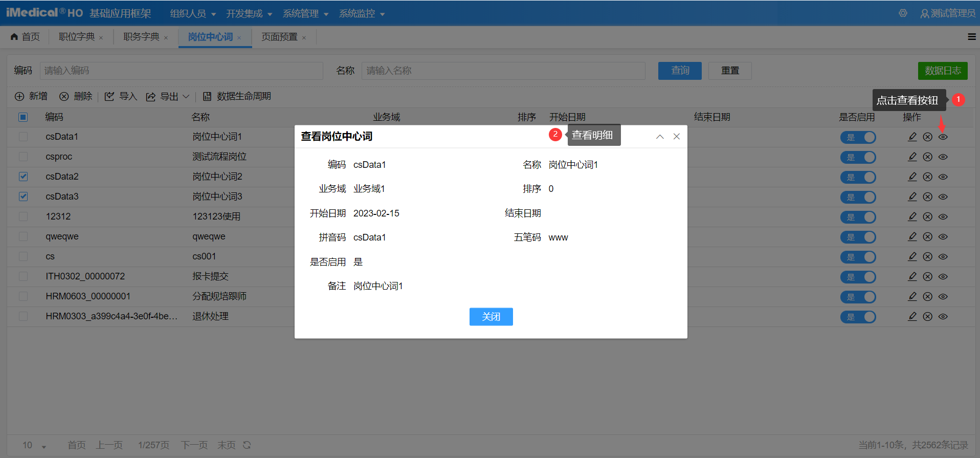Image resolution: width=980 pixels, height=458 pixels.
Task: Toggle 是否启用 switch for csproc
Action: (x=858, y=157)
